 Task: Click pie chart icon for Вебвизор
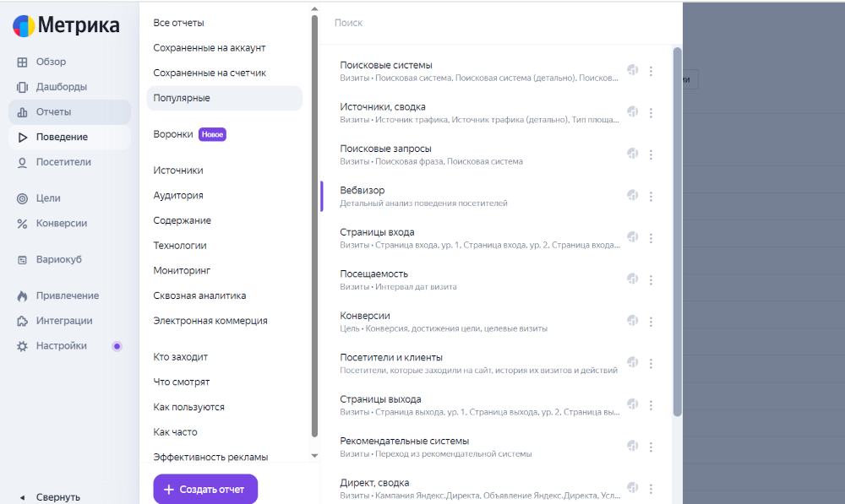tap(633, 196)
